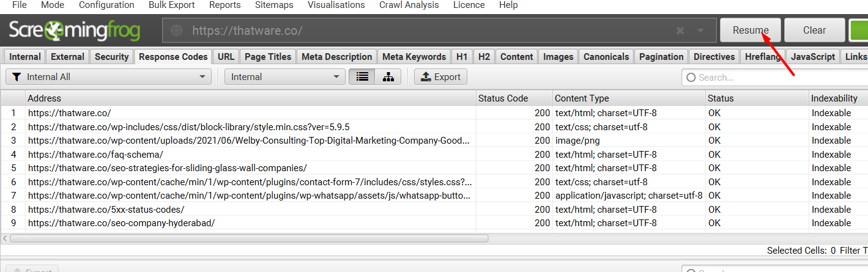
Task: Sort by Content Type column header
Action: click(629, 98)
